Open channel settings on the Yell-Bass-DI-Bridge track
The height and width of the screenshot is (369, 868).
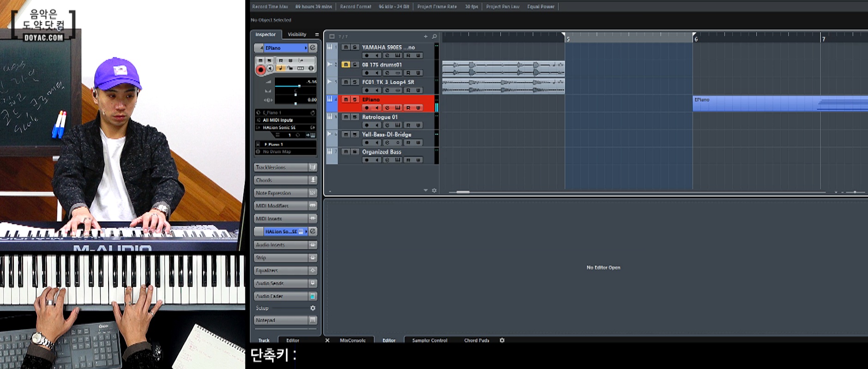(387, 143)
